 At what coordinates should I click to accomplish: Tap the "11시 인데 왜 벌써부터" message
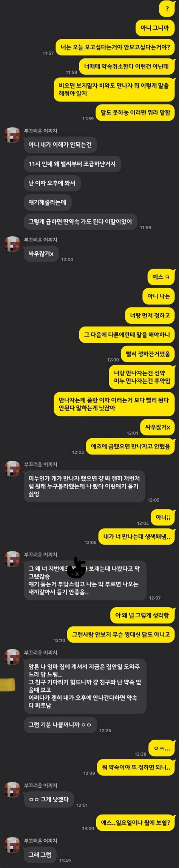point(72,164)
